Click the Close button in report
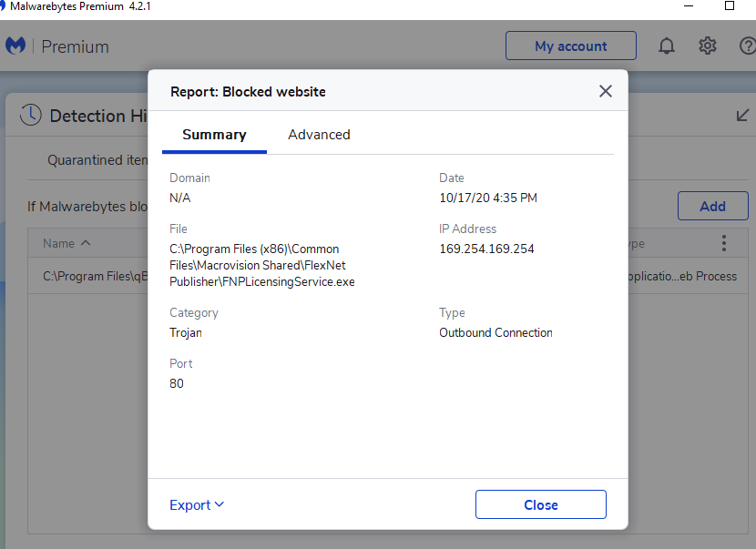Image resolution: width=756 pixels, height=549 pixels. pos(541,504)
